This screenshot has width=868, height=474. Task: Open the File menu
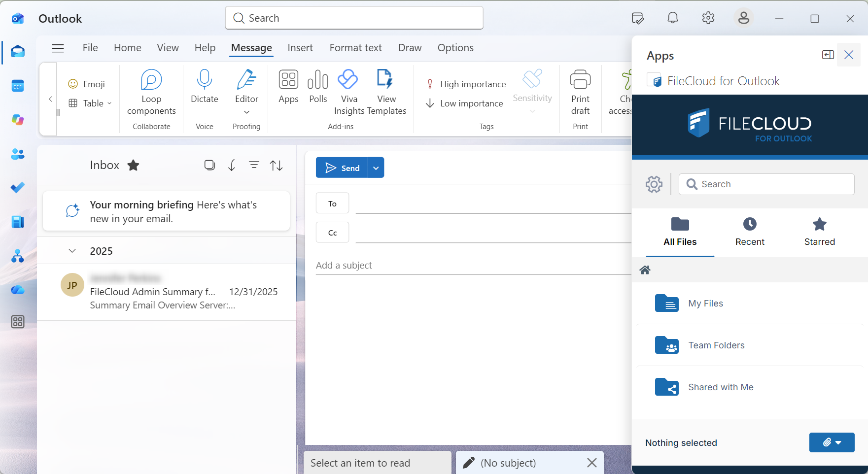pos(90,48)
